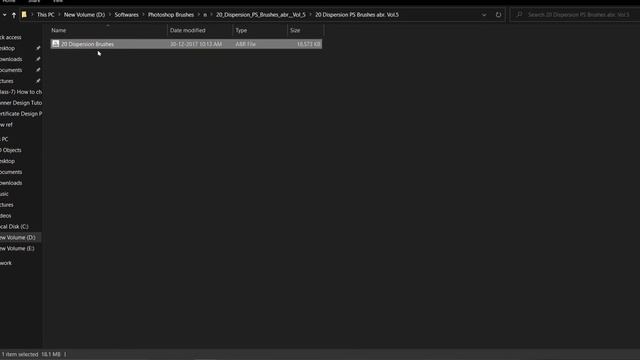The height and width of the screenshot is (360, 640).
Task: Click '1 item selected' in the status bar
Action: [x=20, y=354]
